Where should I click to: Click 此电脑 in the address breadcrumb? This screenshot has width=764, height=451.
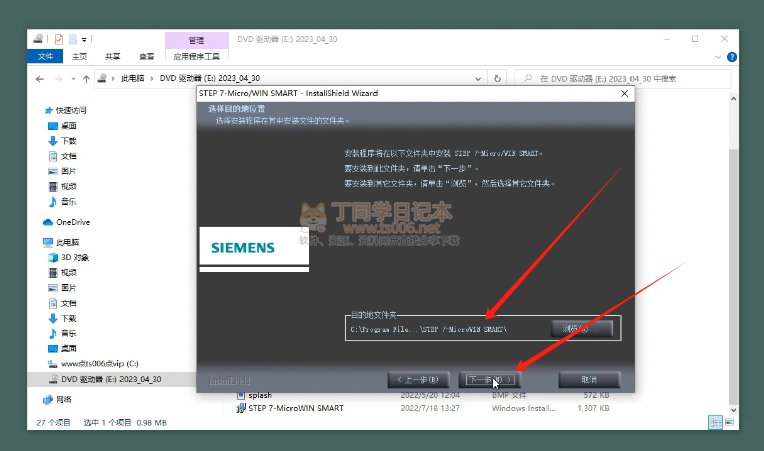click(133, 78)
